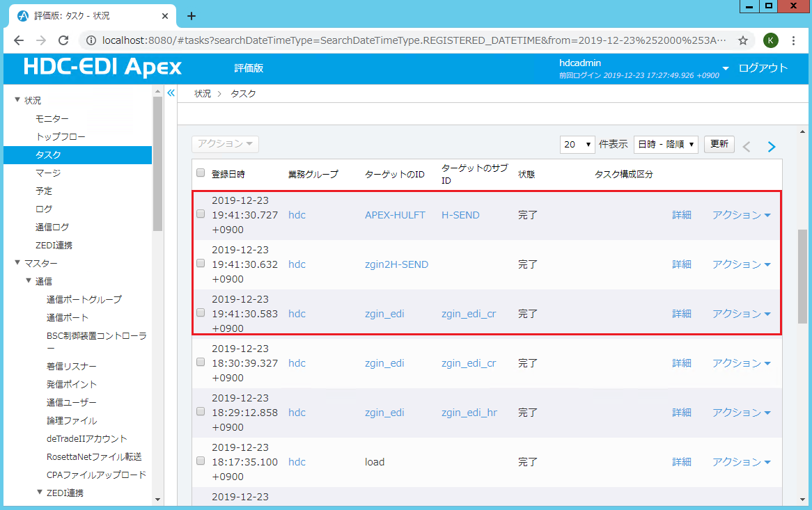Image resolution: width=812 pixels, height=510 pixels.
Task: Open the H-SEND sub ID link
Action: [x=460, y=215]
